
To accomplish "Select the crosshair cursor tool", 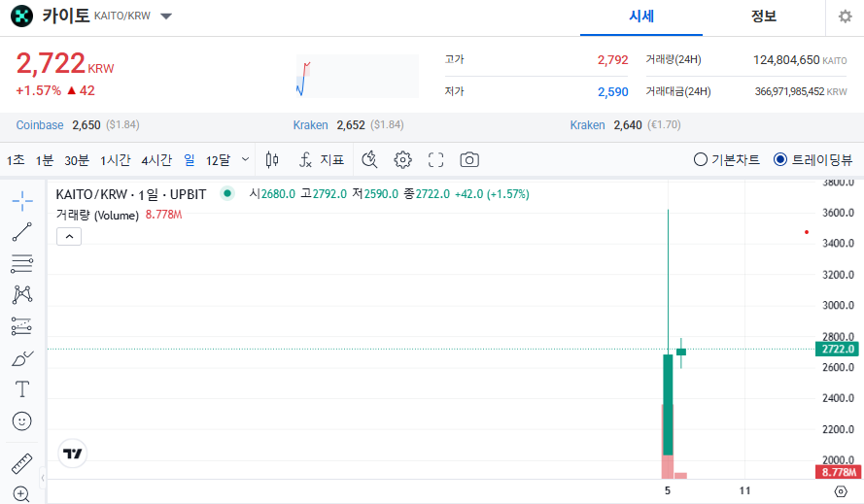I will (22, 201).
